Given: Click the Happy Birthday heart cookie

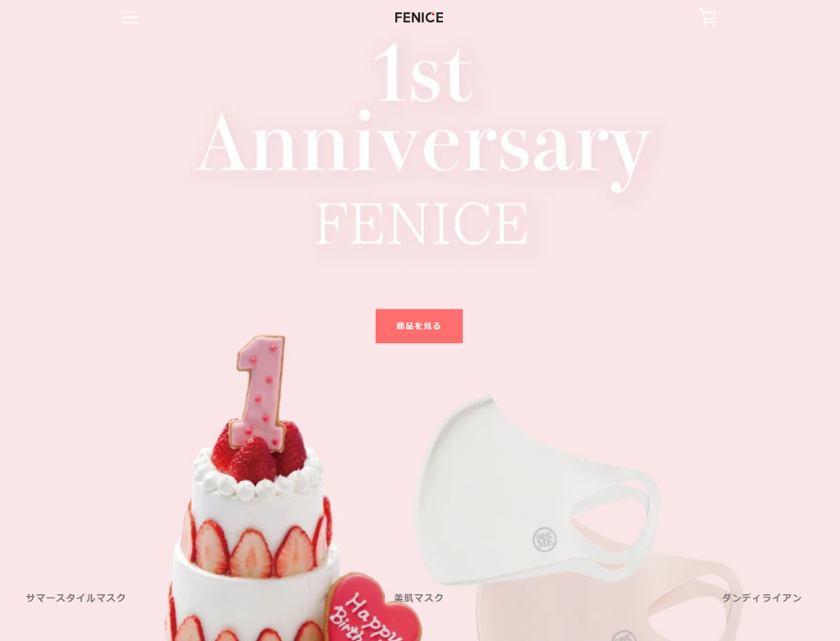Looking at the screenshot, I should (372, 608).
